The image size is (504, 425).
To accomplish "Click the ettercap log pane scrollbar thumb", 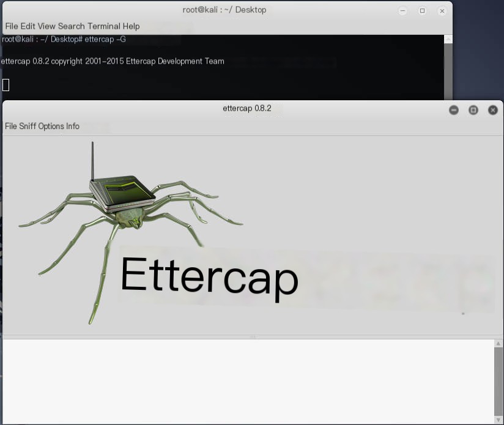I will pyautogui.click(x=498, y=382).
